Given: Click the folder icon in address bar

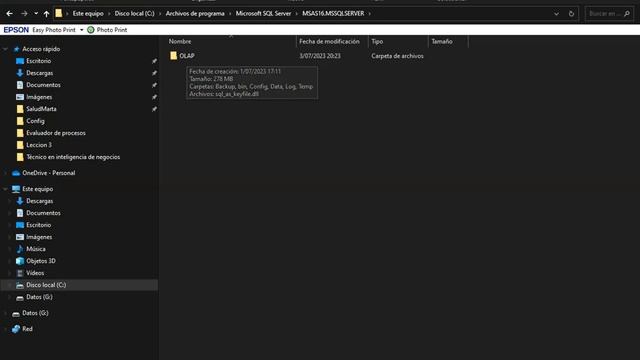Looking at the screenshot, I should pyautogui.click(x=59, y=13).
